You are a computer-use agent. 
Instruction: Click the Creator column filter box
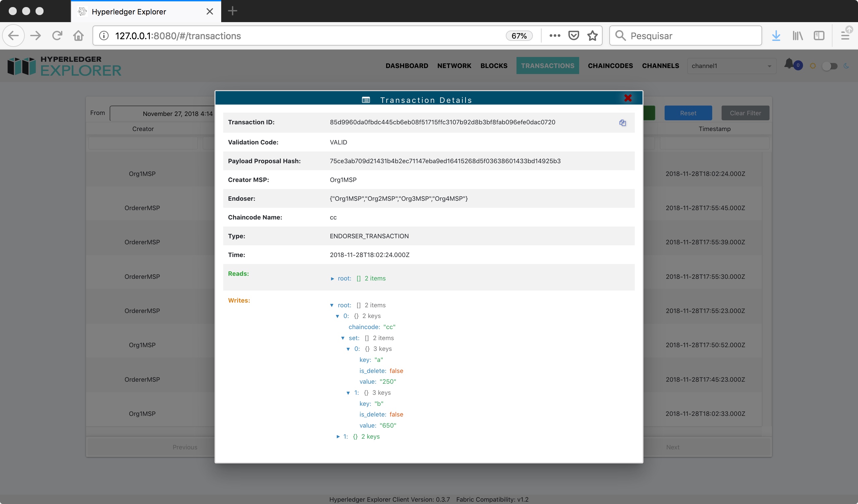tap(143, 143)
